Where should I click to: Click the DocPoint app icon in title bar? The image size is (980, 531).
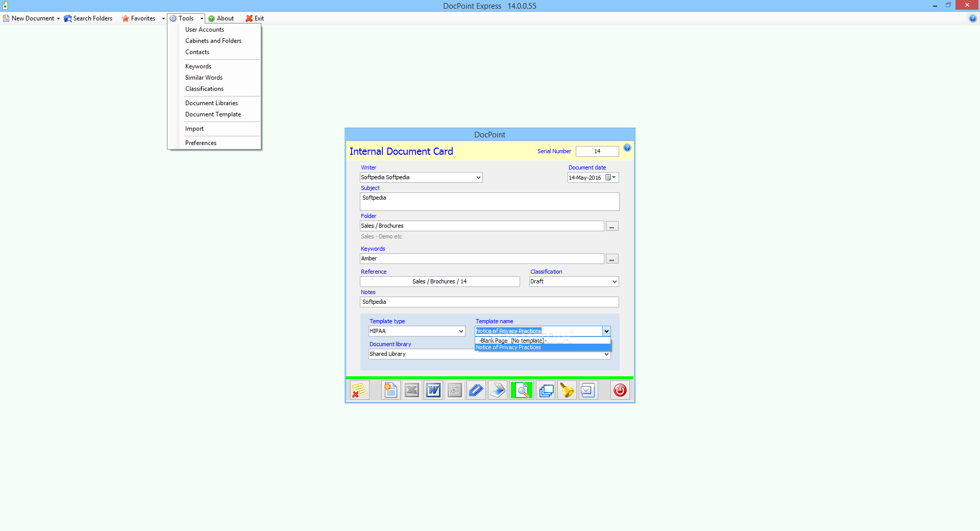pyautogui.click(x=5, y=6)
